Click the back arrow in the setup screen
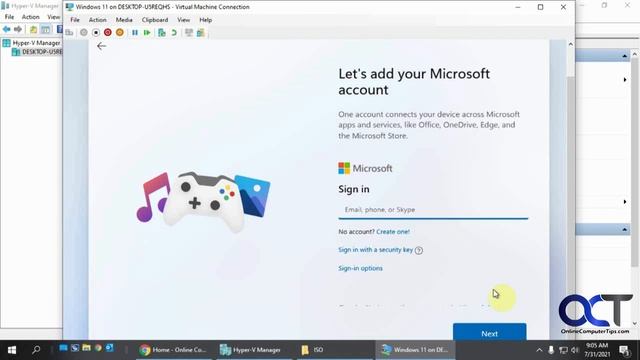The height and width of the screenshot is (360, 640). click(x=101, y=46)
